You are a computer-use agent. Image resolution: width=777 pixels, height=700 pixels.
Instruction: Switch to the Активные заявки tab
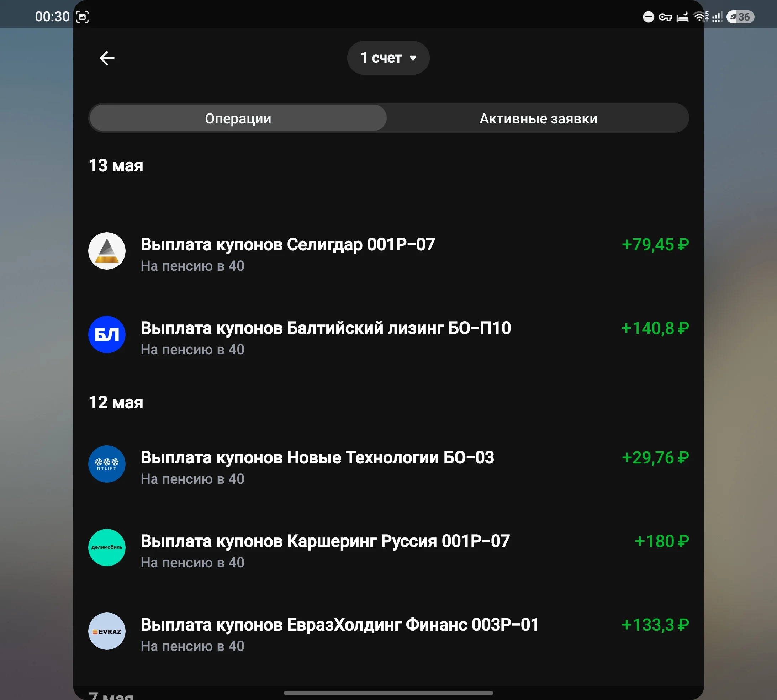(538, 118)
